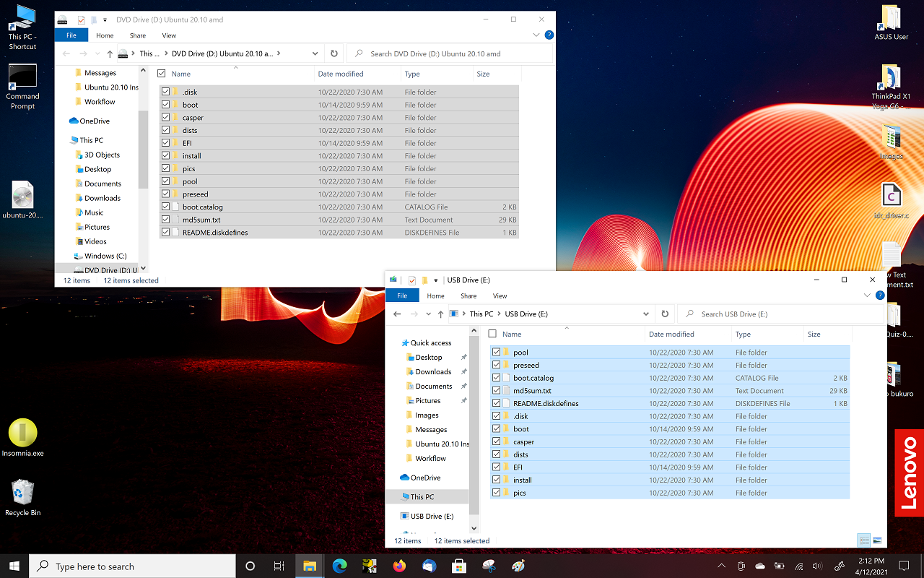Open the View tab in USB Drive window
The width and height of the screenshot is (924, 578).
click(500, 296)
